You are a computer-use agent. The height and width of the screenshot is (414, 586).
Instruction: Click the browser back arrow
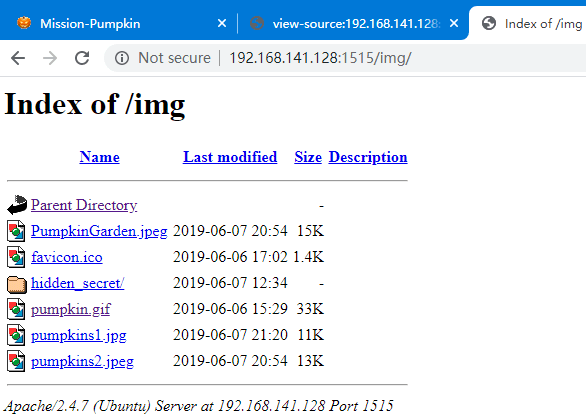pos(18,58)
